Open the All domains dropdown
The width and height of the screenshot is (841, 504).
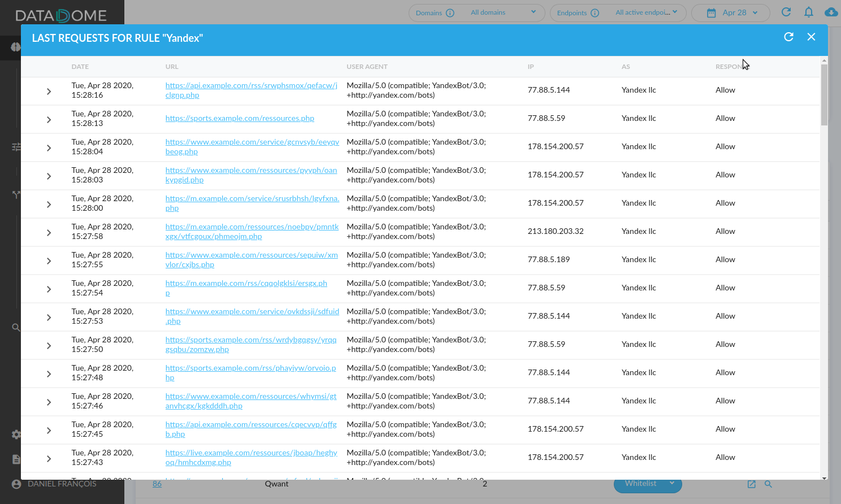503,12
